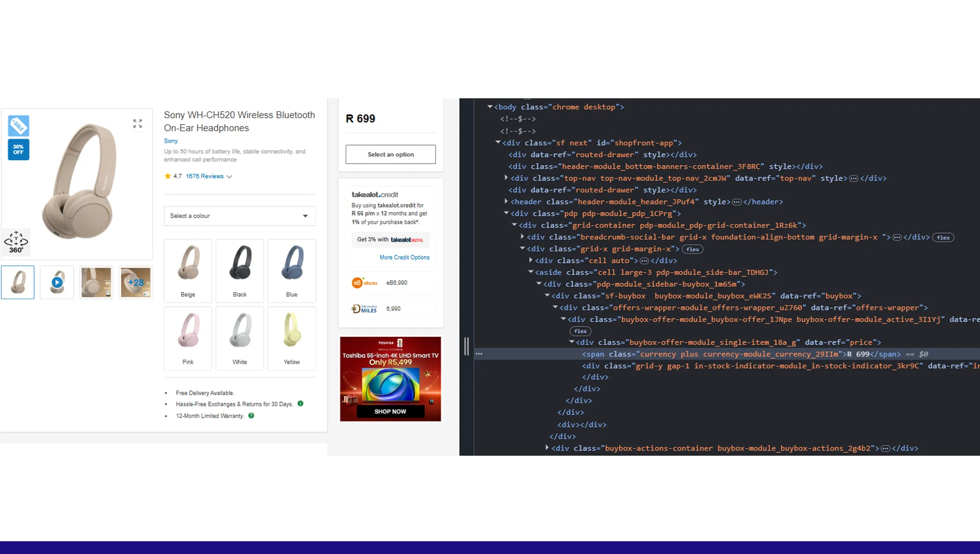The width and height of the screenshot is (980, 554).
Task: Click the play video thumbnail icon
Action: click(57, 283)
